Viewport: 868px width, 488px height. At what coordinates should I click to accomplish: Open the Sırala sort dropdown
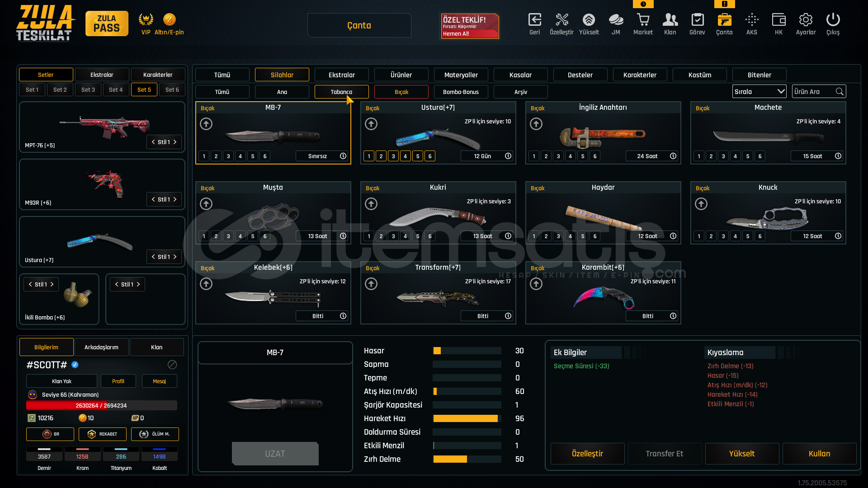(x=759, y=91)
